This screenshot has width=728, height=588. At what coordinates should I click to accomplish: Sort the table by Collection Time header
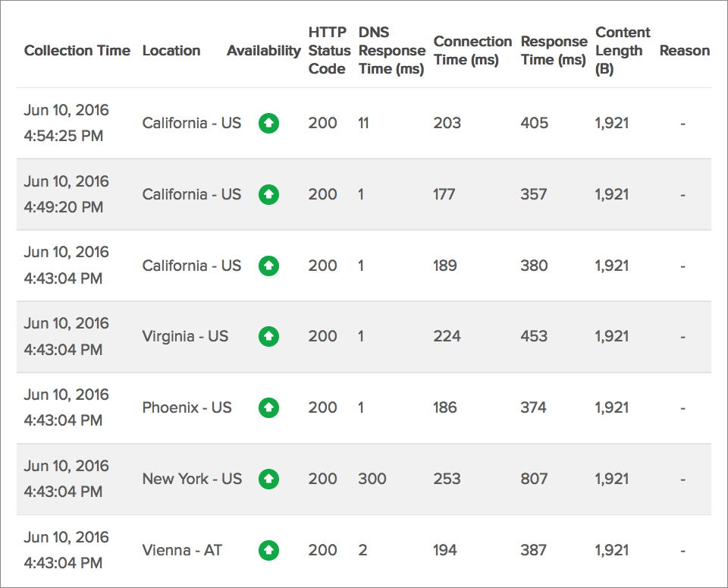tap(77, 50)
